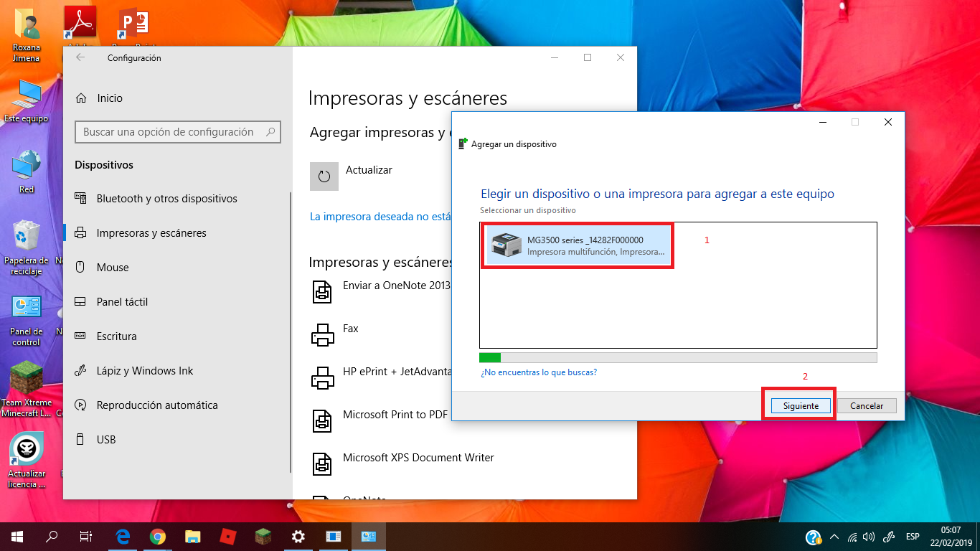This screenshot has width=980, height=551.
Task: Click the Configuración sidebar scrollbar
Action: click(x=291, y=331)
